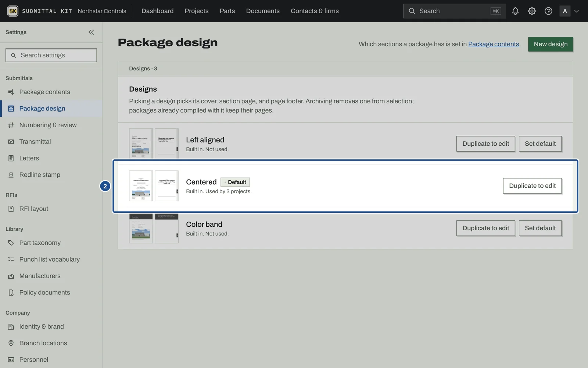This screenshot has height=368, width=588.
Task: Click the RFI layout icon
Action: pyautogui.click(x=11, y=209)
